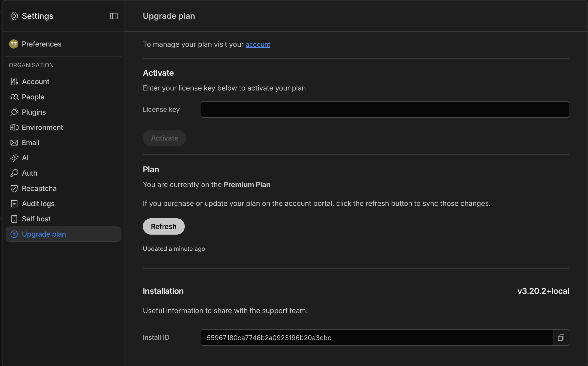Collapse the settings sidebar panel icon
The height and width of the screenshot is (366, 588).
coord(114,16)
